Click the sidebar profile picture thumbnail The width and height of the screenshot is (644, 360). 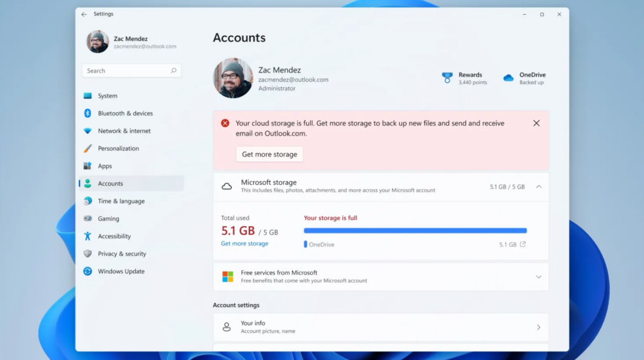pyautogui.click(x=97, y=41)
